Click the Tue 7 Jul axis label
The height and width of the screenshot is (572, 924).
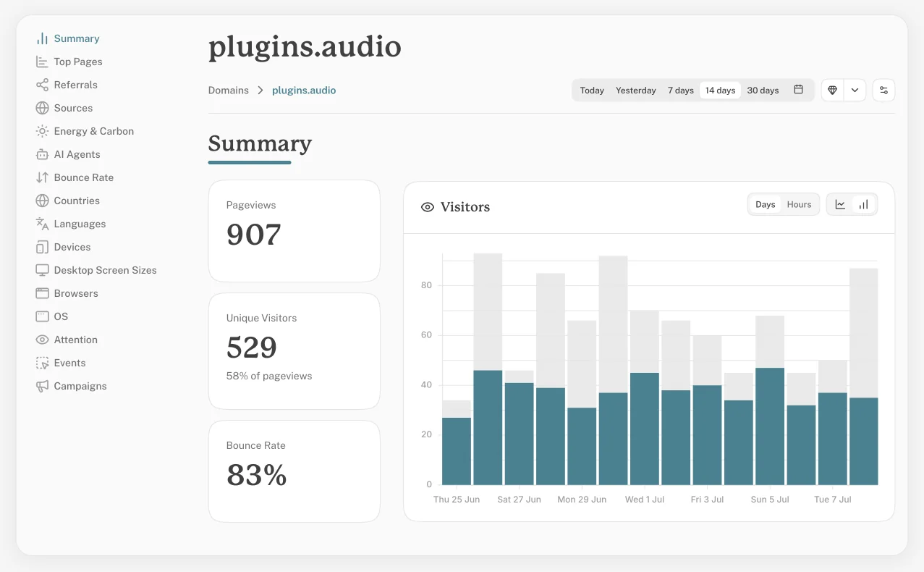tap(833, 500)
